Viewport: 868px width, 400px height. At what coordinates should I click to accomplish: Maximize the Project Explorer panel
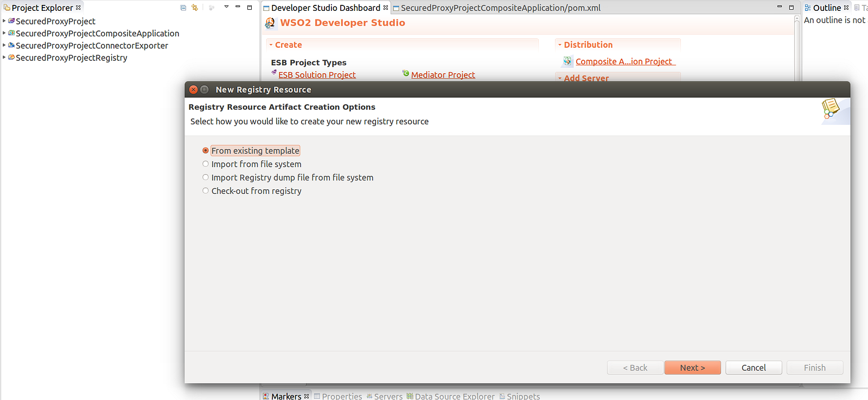250,7
